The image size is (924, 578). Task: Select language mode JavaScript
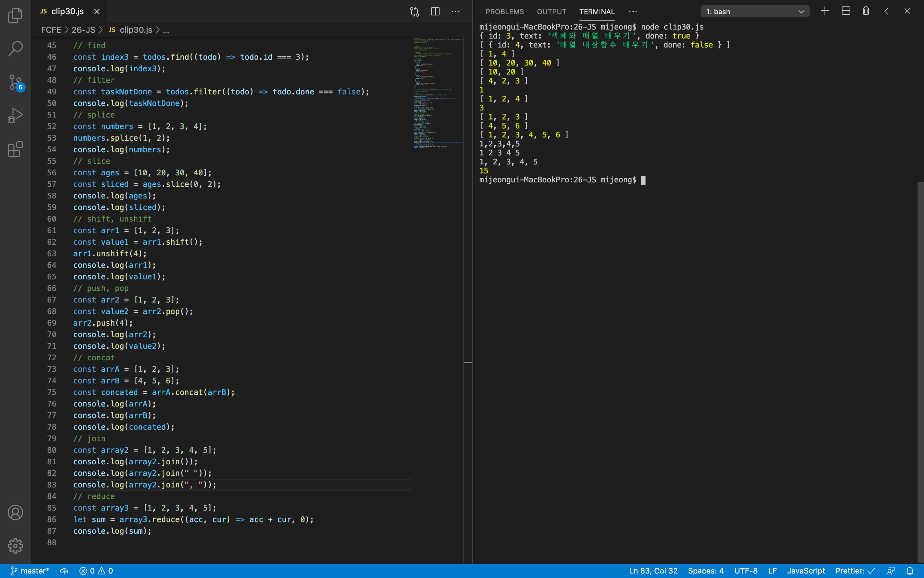pyautogui.click(x=806, y=571)
